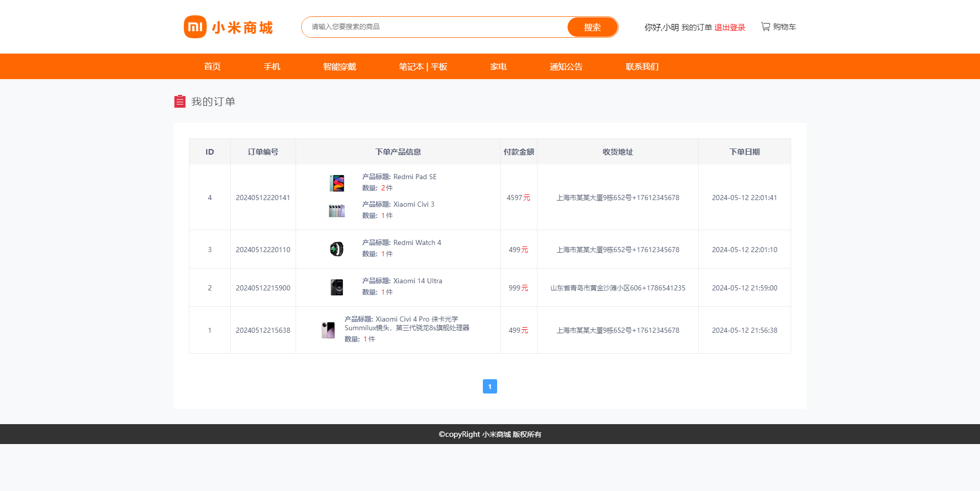
Task: Open the 手机 navigation item
Action: click(x=272, y=66)
